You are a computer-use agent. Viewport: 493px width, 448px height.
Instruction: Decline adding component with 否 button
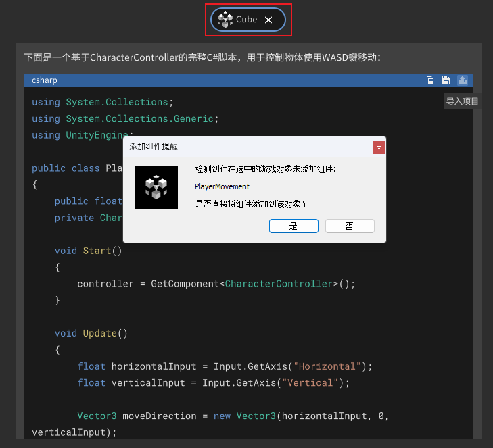(350, 226)
